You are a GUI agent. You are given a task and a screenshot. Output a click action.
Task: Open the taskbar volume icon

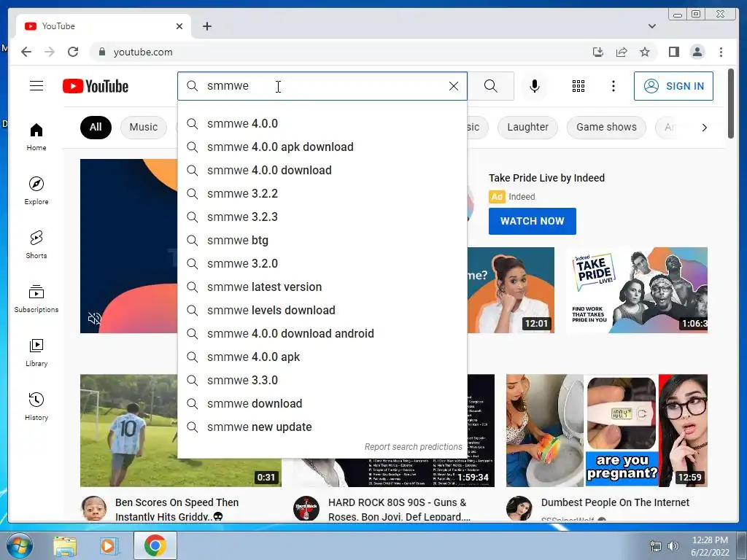coord(673,546)
